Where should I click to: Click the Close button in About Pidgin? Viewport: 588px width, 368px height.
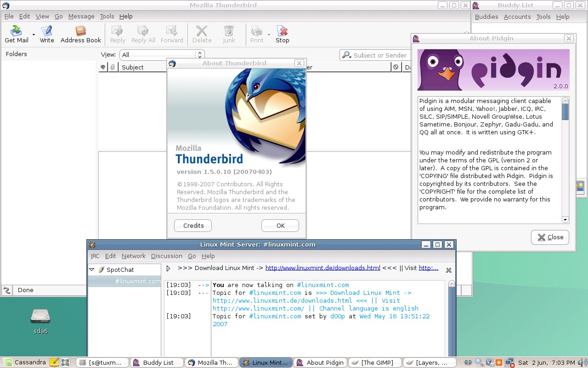tap(550, 237)
